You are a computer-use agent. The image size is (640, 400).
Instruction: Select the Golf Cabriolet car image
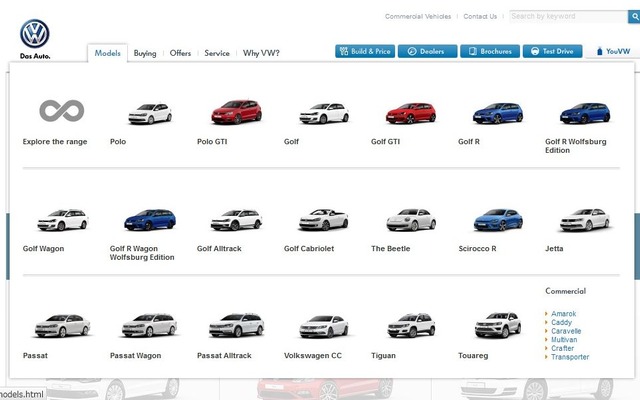coord(324,220)
